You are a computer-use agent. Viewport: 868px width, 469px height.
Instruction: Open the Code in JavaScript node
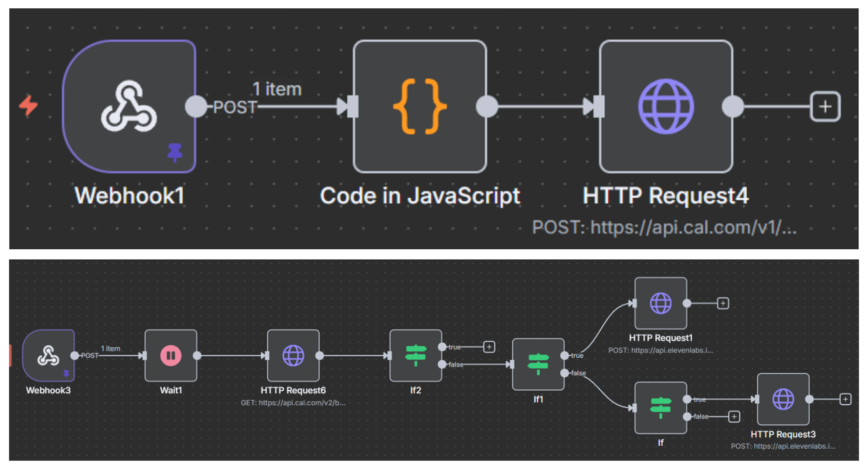420,106
